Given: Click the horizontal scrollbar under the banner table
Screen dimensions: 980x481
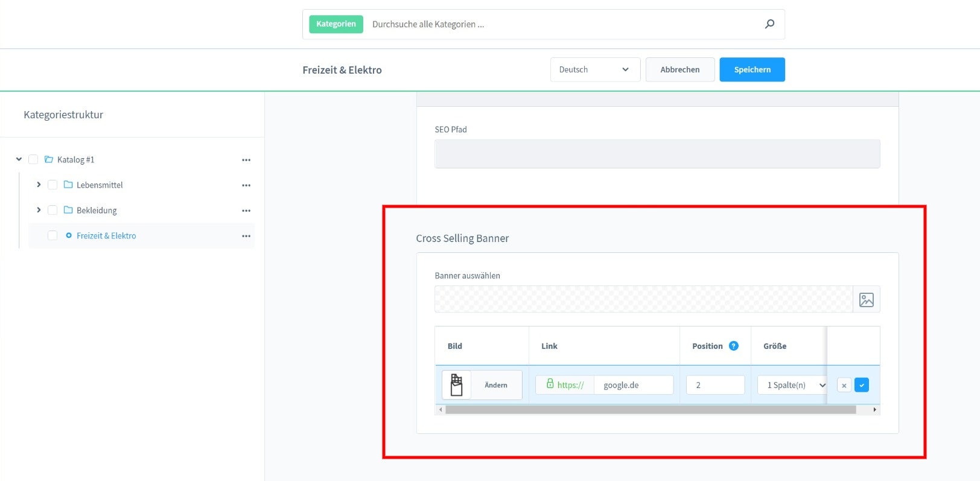Looking at the screenshot, I should click(x=651, y=410).
